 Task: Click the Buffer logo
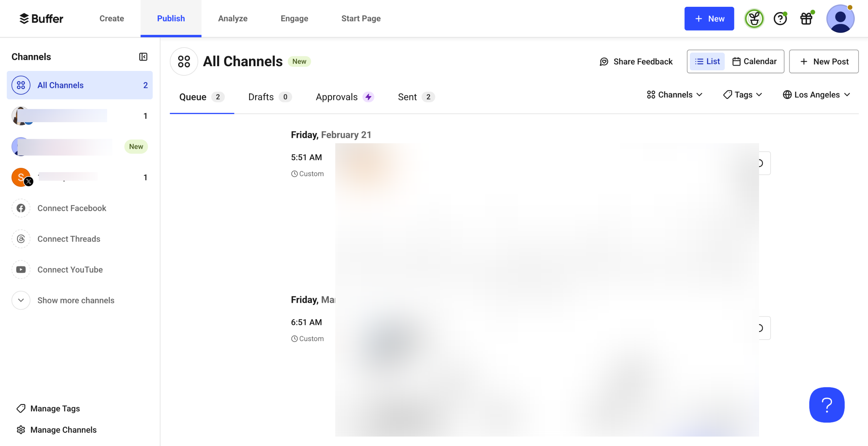click(41, 19)
